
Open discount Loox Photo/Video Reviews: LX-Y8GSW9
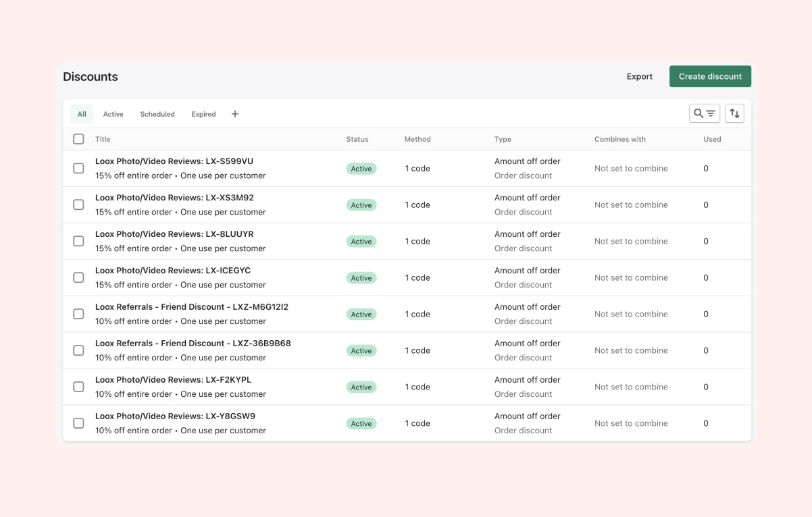pyautogui.click(x=175, y=416)
